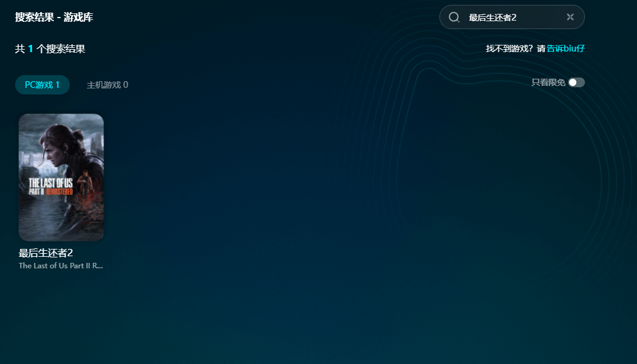Open The Last of Us cover thumbnail
The height and width of the screenshot is (364, 637).
[x=61, y=177]
